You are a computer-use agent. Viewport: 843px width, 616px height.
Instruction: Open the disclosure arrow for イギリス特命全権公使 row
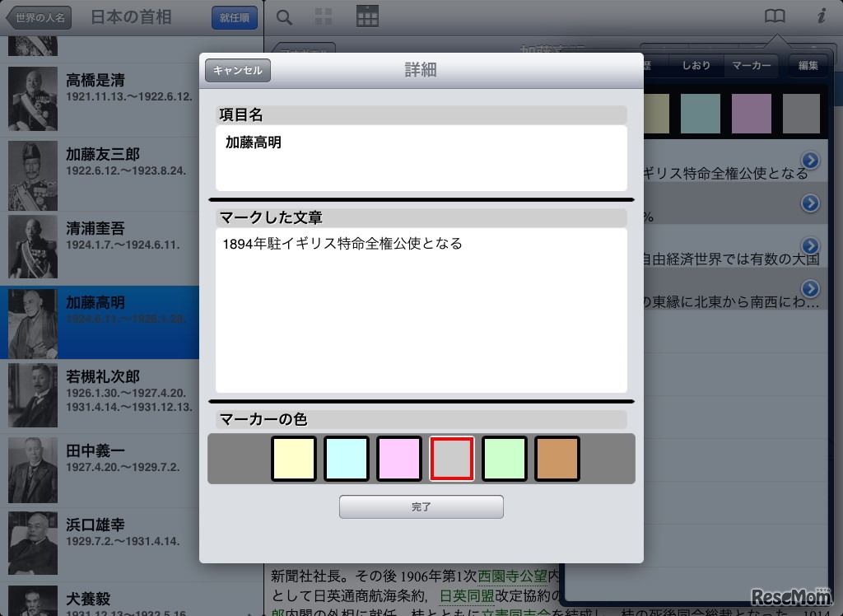click(811, 161)
